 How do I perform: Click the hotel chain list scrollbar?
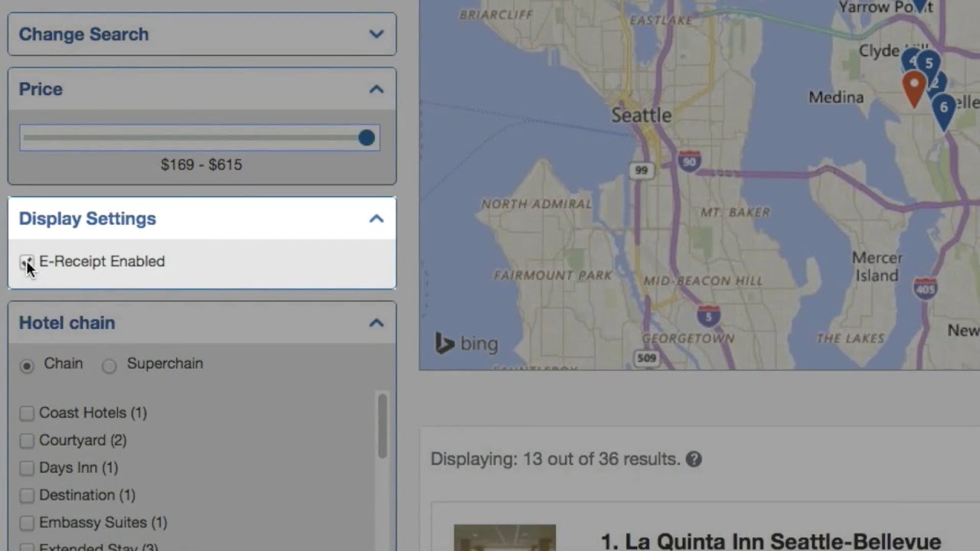point(381,425)
